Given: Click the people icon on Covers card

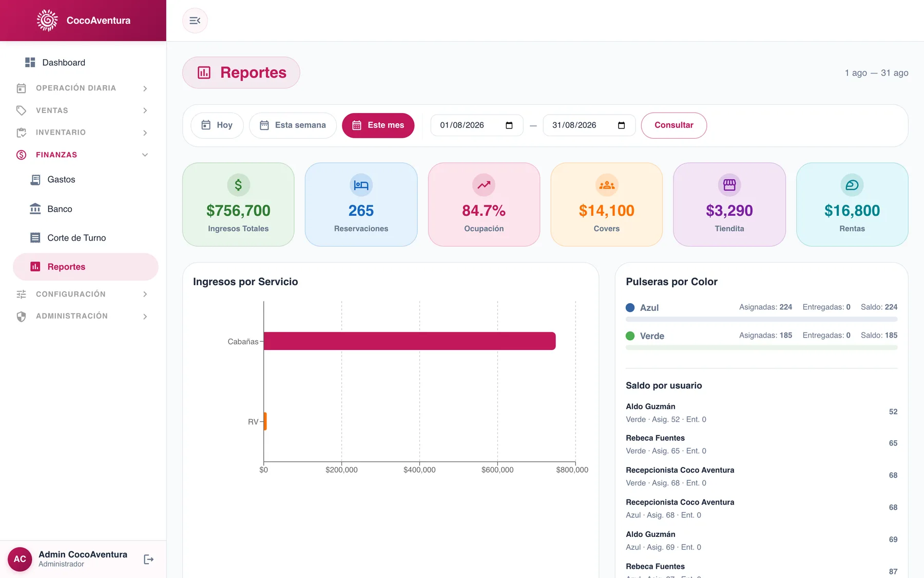Looking at the screenshot, I should click(607, 185).
